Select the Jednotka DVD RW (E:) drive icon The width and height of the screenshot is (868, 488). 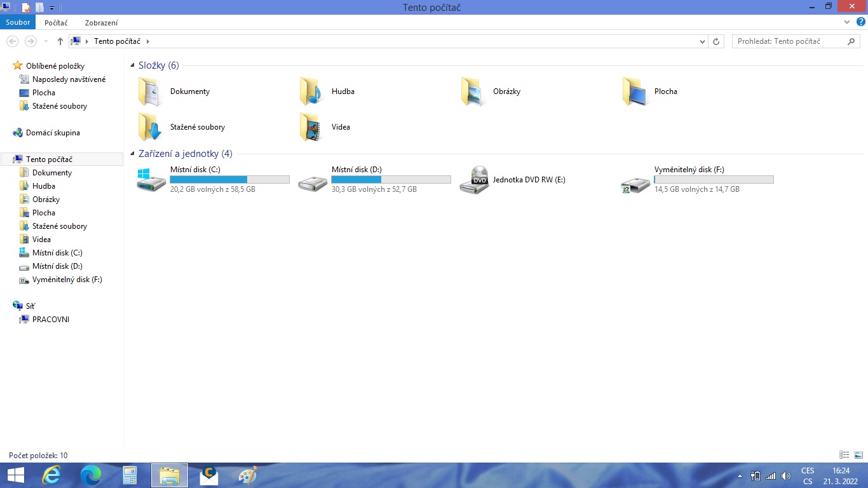(474, 180)
